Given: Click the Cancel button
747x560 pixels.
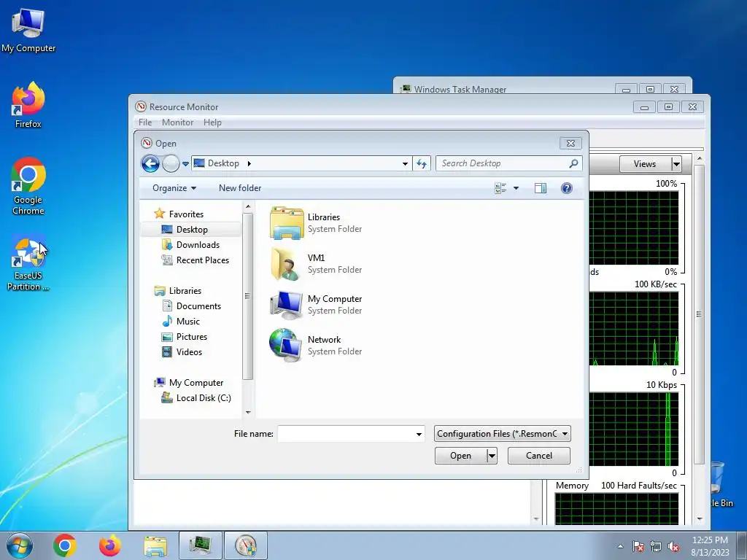Looking at the screenshot, I should 539,456.
